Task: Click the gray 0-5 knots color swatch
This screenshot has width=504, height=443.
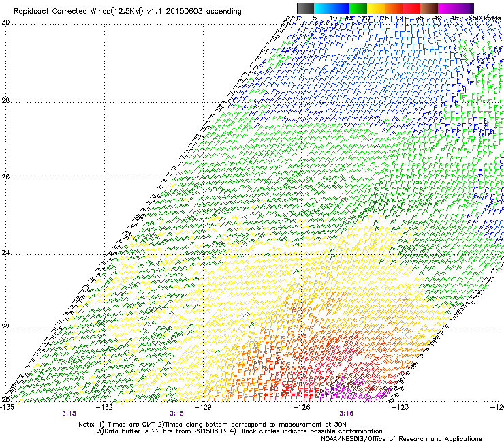Action: [305, 8]
